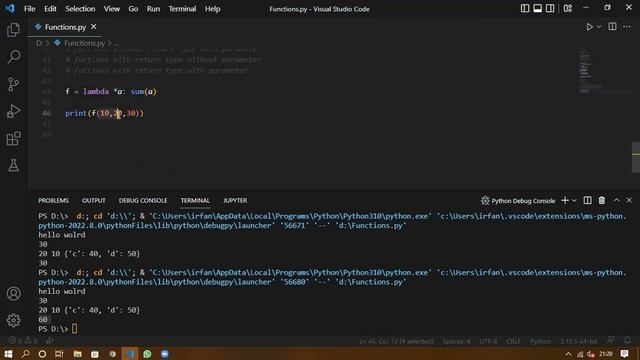Open errors and warnings status item
640x360 pixels.
point(23,340)
